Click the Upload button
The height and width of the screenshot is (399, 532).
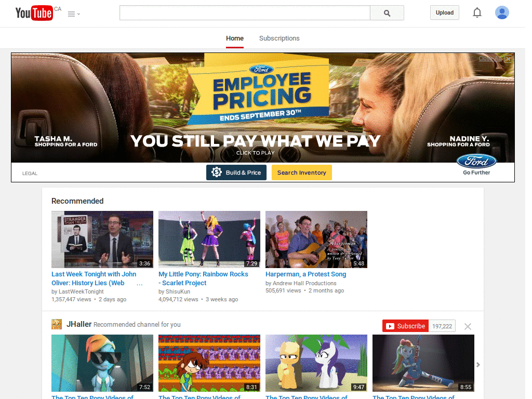(444, 12)
